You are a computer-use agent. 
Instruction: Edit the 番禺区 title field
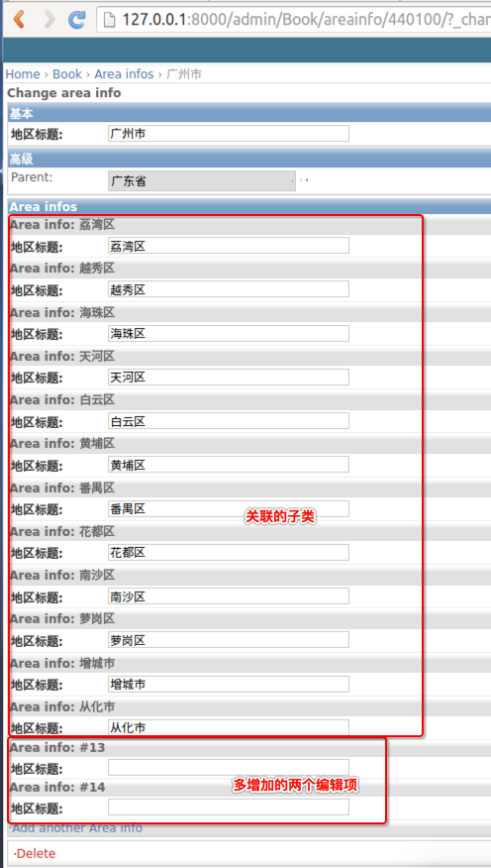tap(229, 508)
